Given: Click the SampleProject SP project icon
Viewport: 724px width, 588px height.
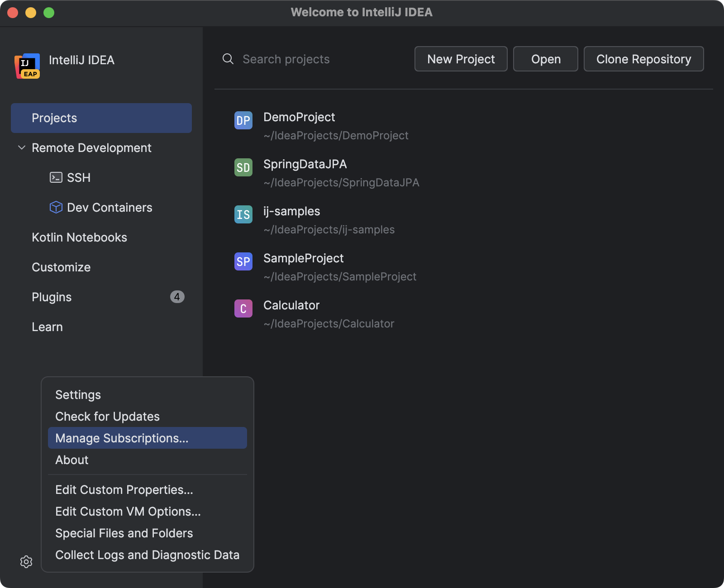Looking at the screenshot, I should (x=243, y=261).
